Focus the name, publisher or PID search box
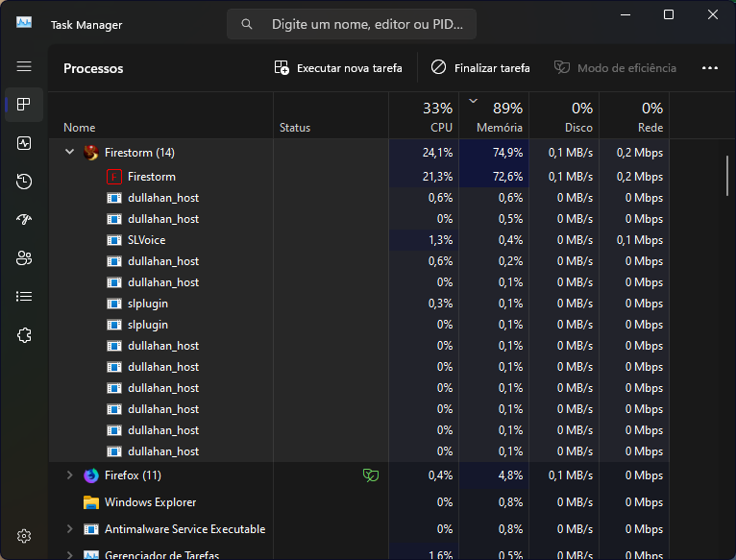Screen dimensions: 736x560 352,24
